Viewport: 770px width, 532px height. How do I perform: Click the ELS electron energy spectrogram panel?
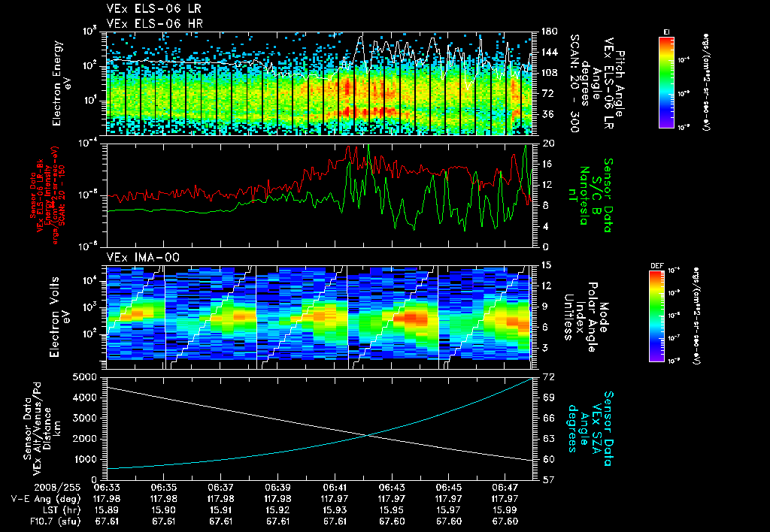[319, 83]
